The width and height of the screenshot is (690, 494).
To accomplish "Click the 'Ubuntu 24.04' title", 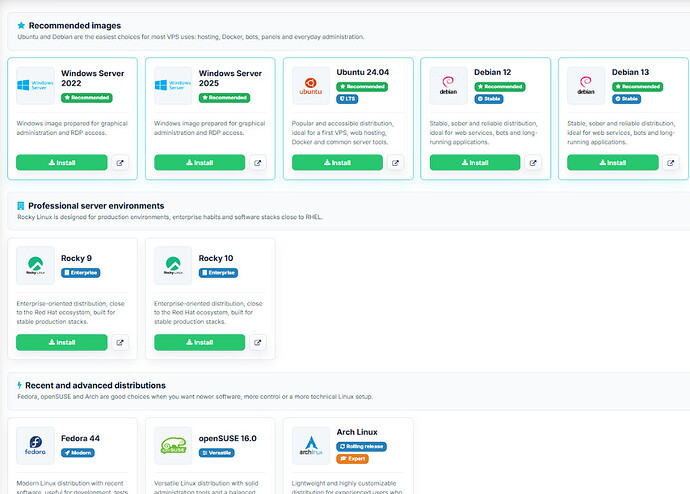I will click(363, 72).
